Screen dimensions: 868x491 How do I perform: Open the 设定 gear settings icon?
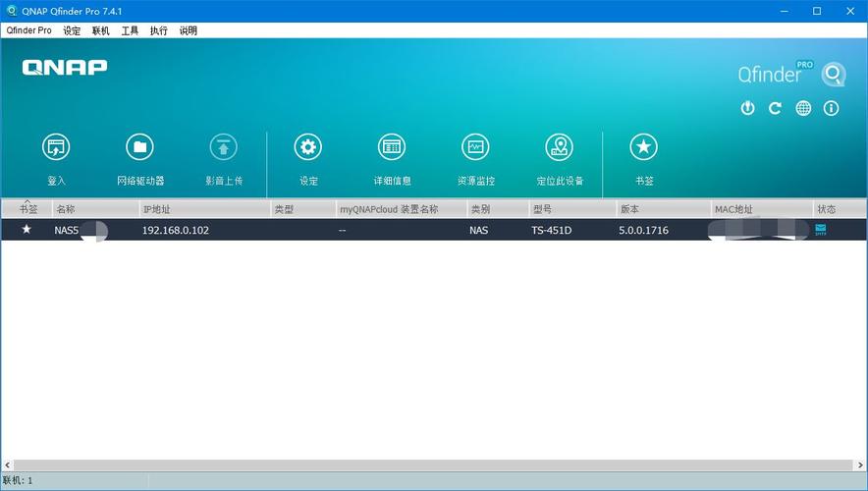307,147
